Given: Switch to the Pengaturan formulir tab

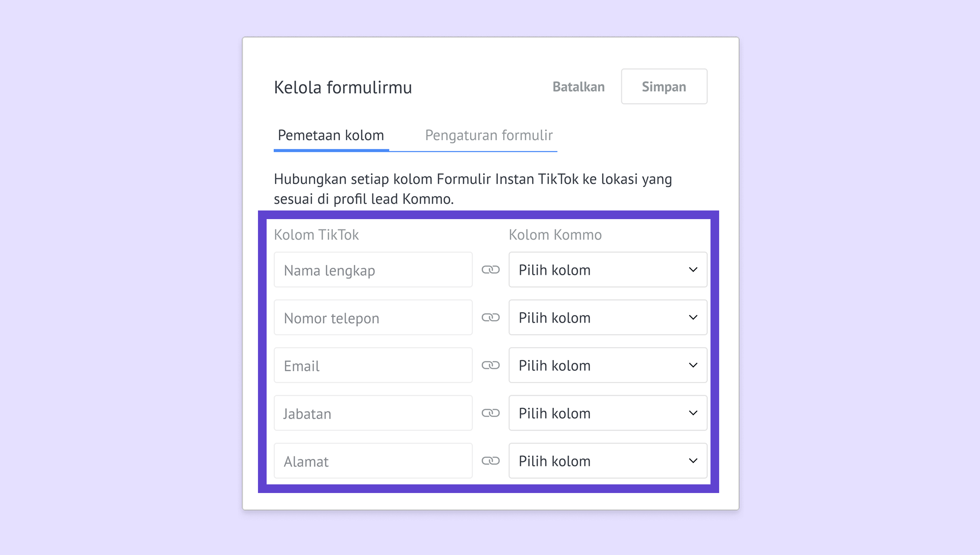Looking at the screenshot, I should [489, 135].
